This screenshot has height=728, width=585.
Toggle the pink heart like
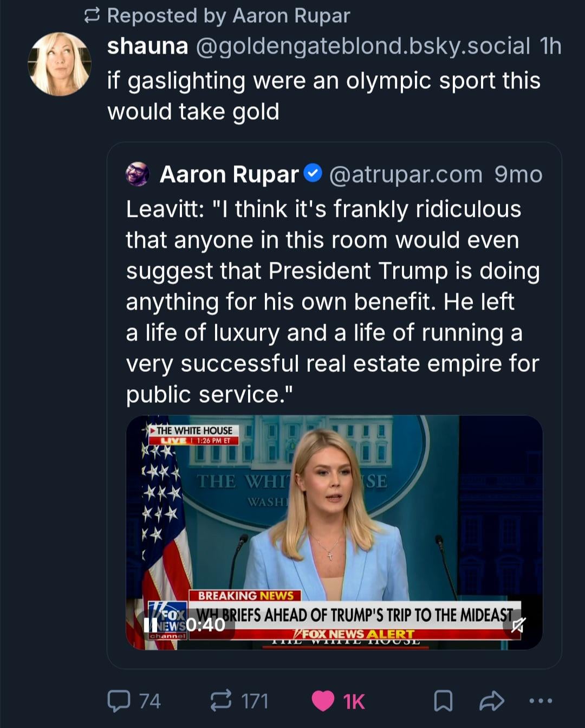tap(323, 701)
